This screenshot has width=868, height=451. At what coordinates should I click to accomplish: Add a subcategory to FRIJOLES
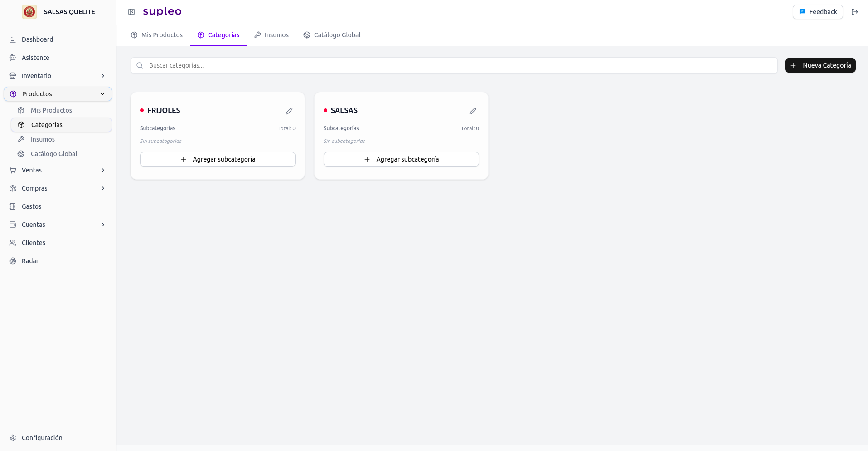218,159
